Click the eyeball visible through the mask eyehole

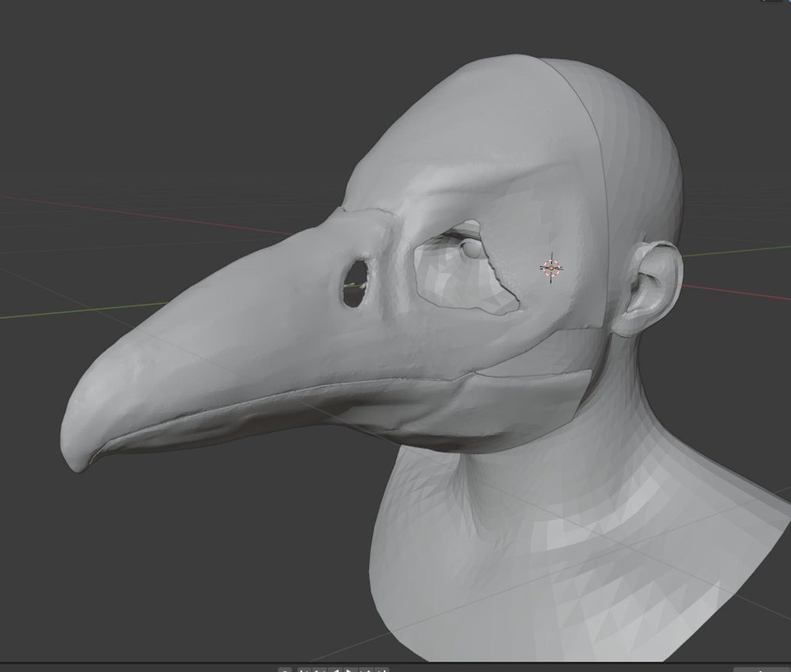473,249
